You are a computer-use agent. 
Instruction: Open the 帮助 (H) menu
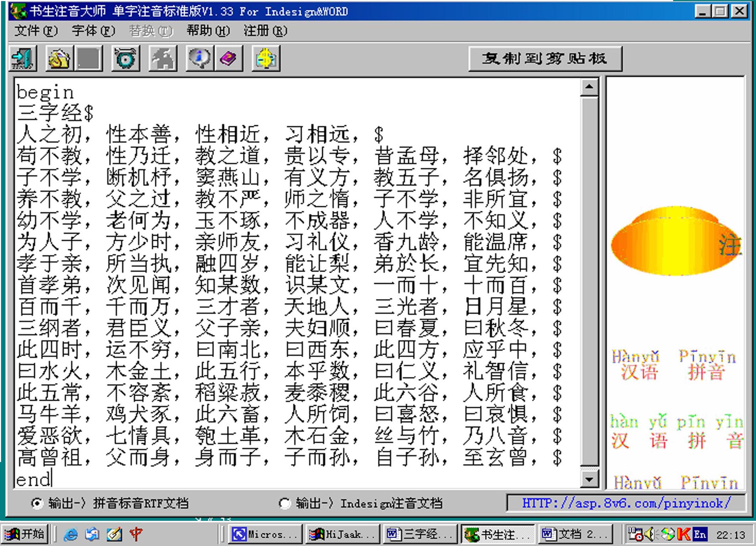tap(208, 31)
